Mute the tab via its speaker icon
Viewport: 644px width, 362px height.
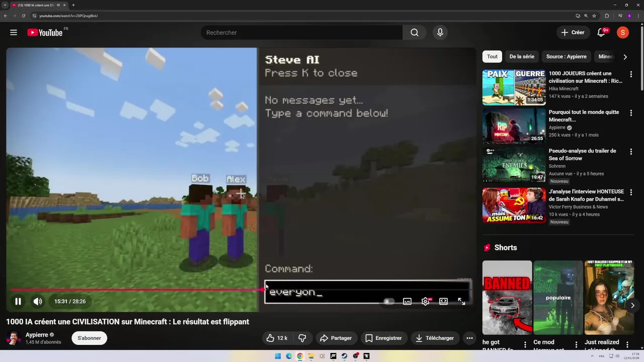[58, 5]
